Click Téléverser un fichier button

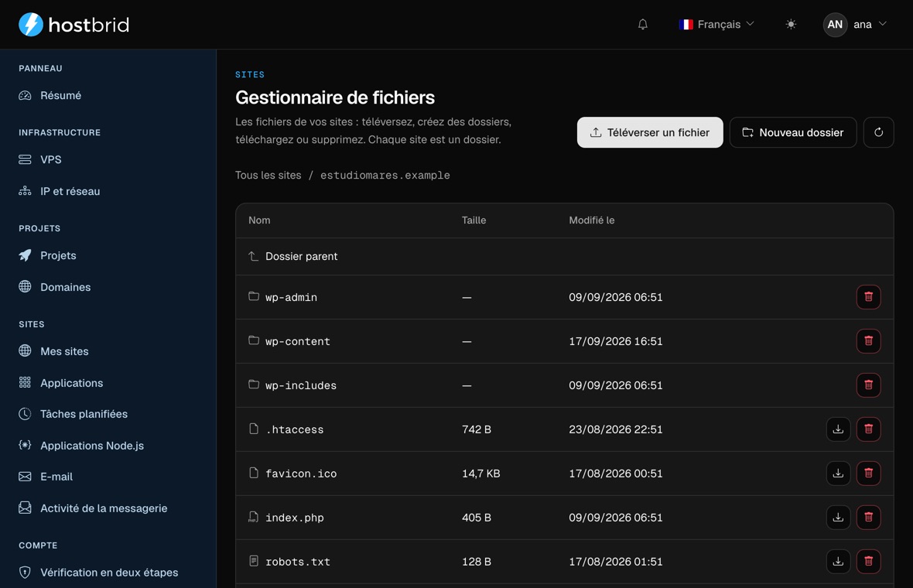pyautogui.click(x=650, y=132)
